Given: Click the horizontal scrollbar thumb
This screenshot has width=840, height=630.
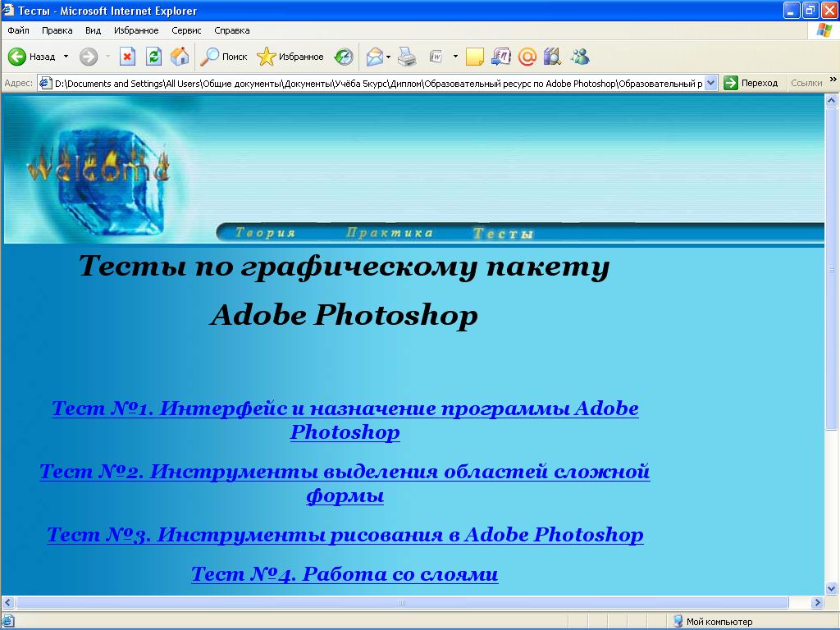Looking at the screenshot, I should pos(402,603).
